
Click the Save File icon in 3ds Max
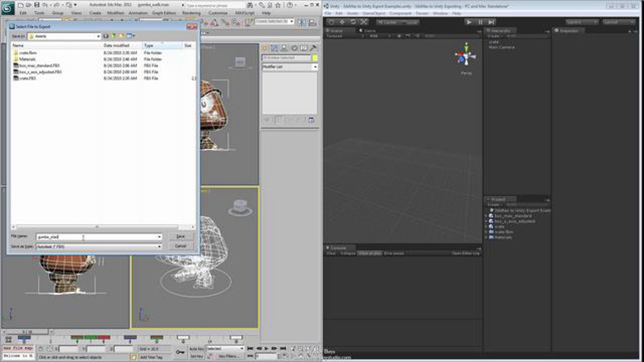click(x=37, y=5)
